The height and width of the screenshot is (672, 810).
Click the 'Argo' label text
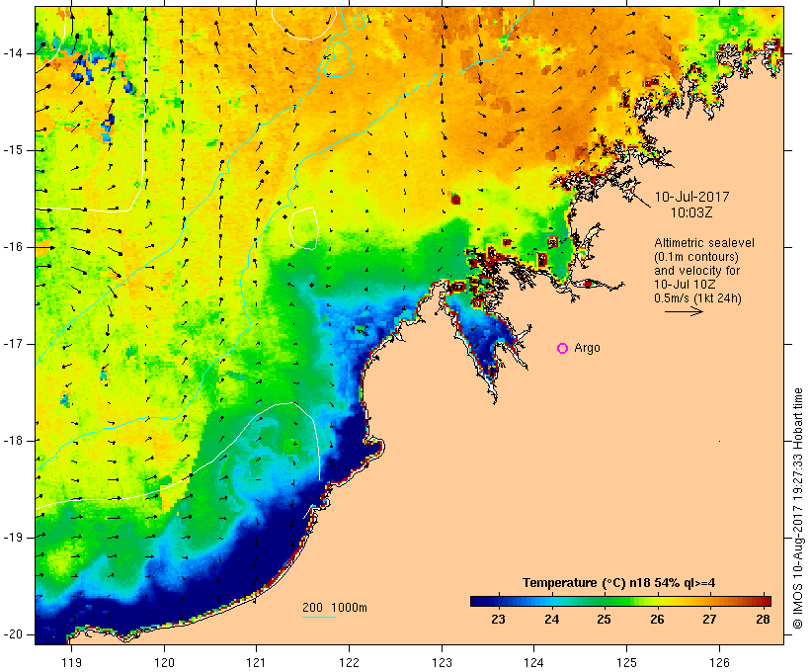pos(588,349)
